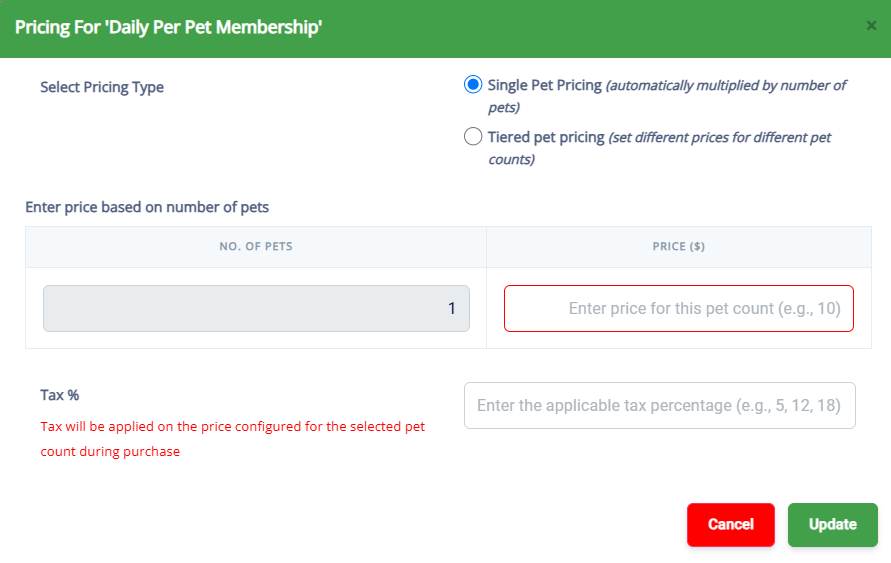
Task: Click the 'Tax %' field label
Action: coord(60,394)
